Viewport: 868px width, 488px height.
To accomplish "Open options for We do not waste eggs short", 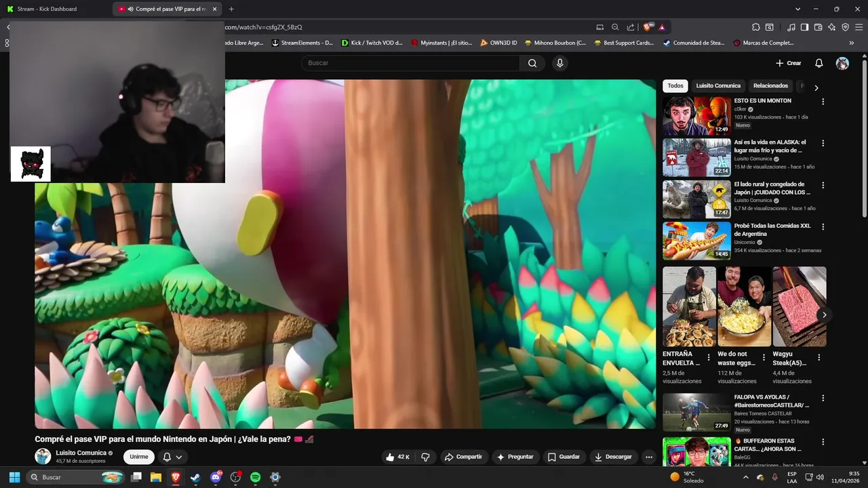I will point(764,357).
